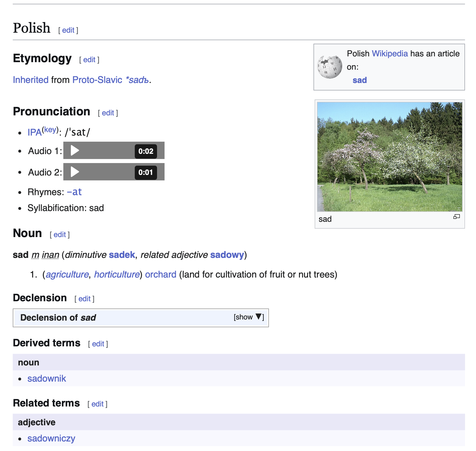This screenshot has width=476, height=451.
Task: Open the orchard photo thumbnail
Action: (390, 157)
